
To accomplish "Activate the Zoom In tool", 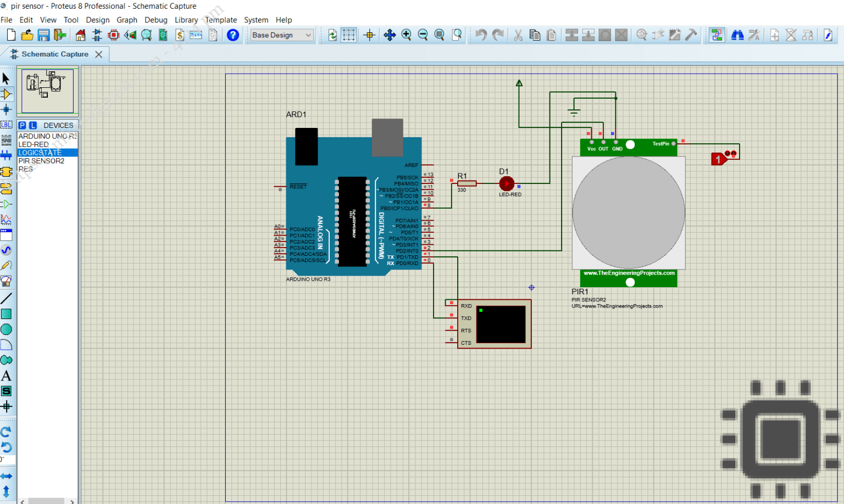I will 407,35.
